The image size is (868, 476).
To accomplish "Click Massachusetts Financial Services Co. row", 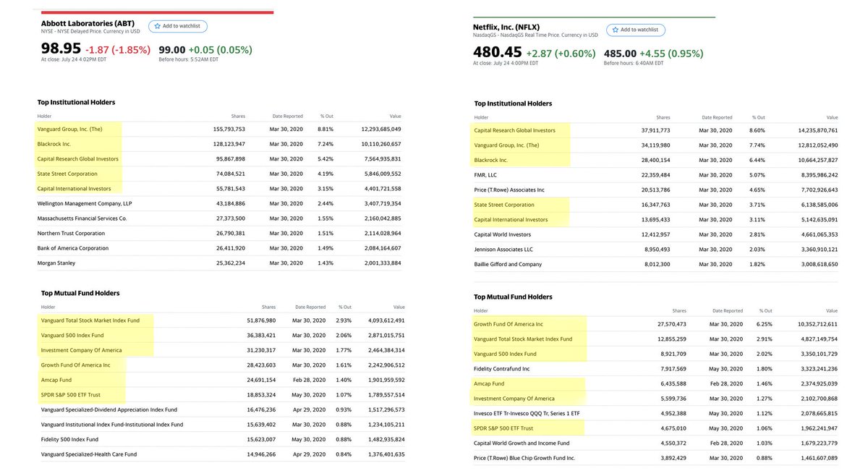I will [221, 218].
